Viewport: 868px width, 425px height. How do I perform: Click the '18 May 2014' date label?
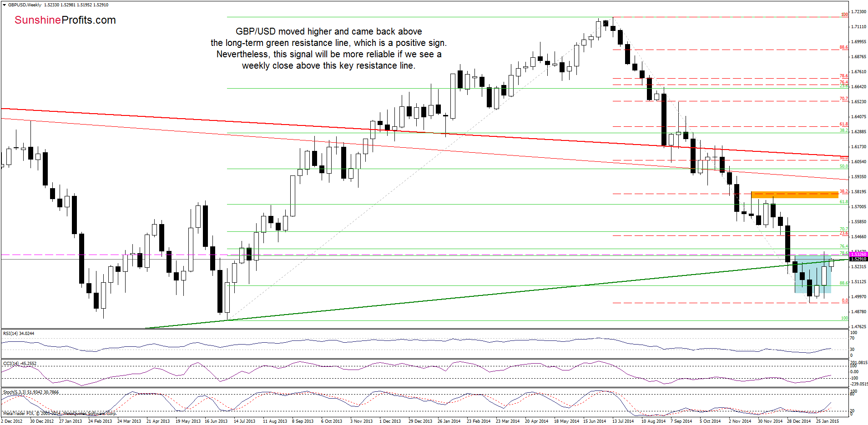click(566, 421)
